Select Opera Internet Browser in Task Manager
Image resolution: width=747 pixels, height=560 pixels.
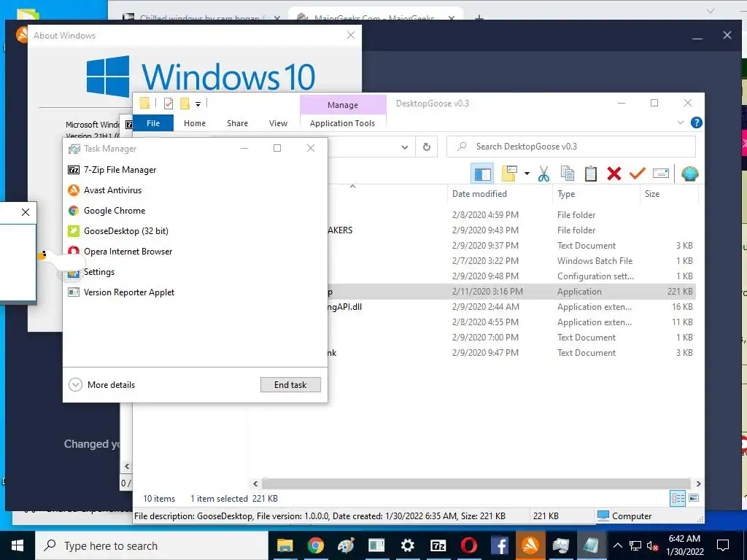pos(195,252)
